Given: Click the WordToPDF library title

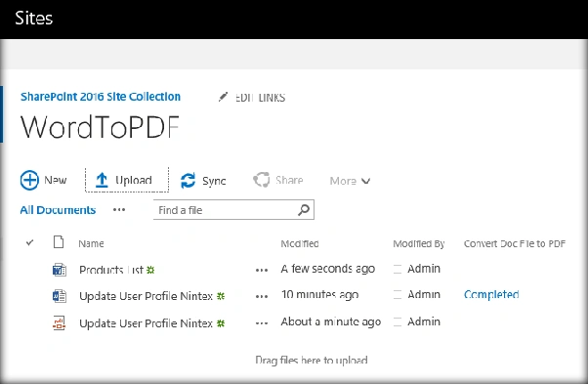Looking at the screenshot, I should [100, 127].
